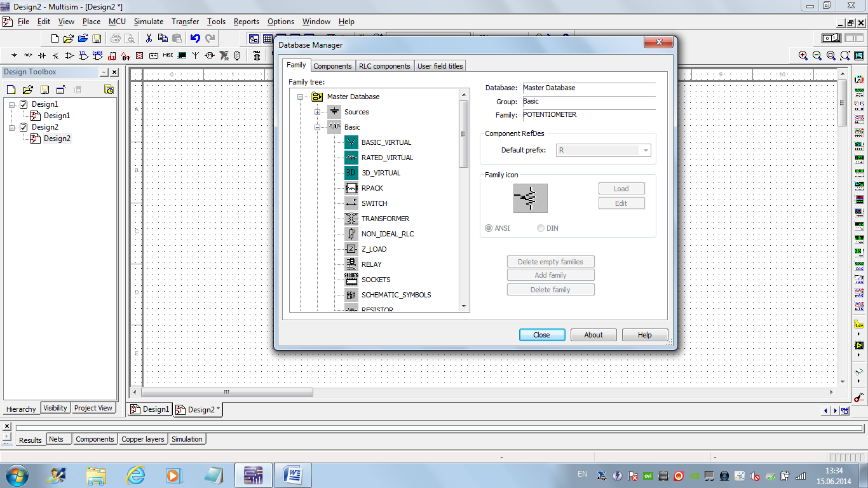Collapse the Design2 node in Design Toolbox

pyautogui.click(x=11, y=127)
